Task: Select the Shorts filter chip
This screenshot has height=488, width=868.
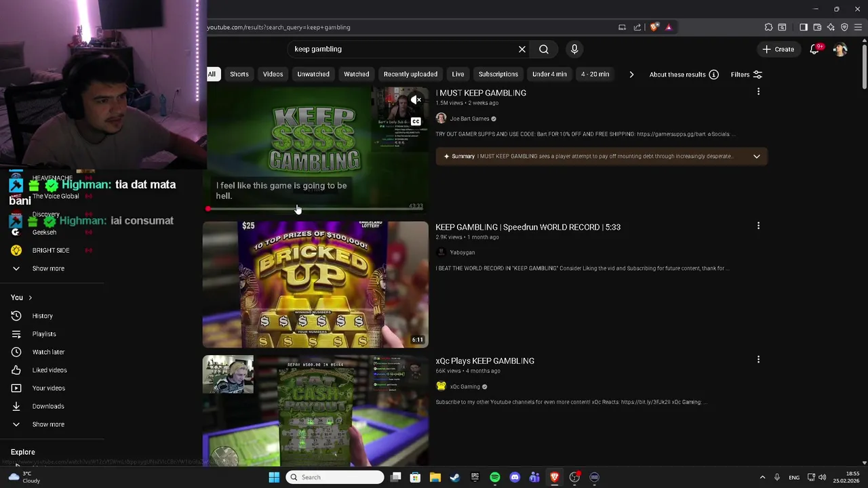Action: [239, 74]
